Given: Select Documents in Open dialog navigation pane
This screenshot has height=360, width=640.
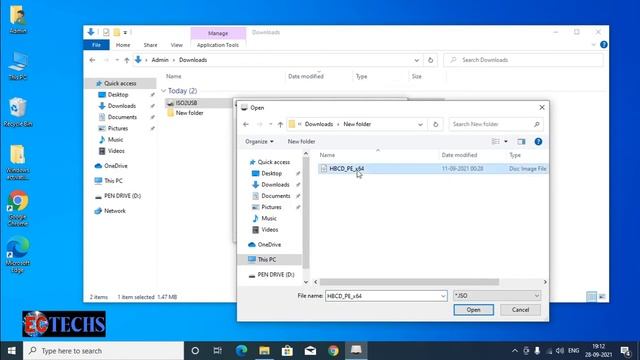Looking at the screenshot, I should 276,196.
